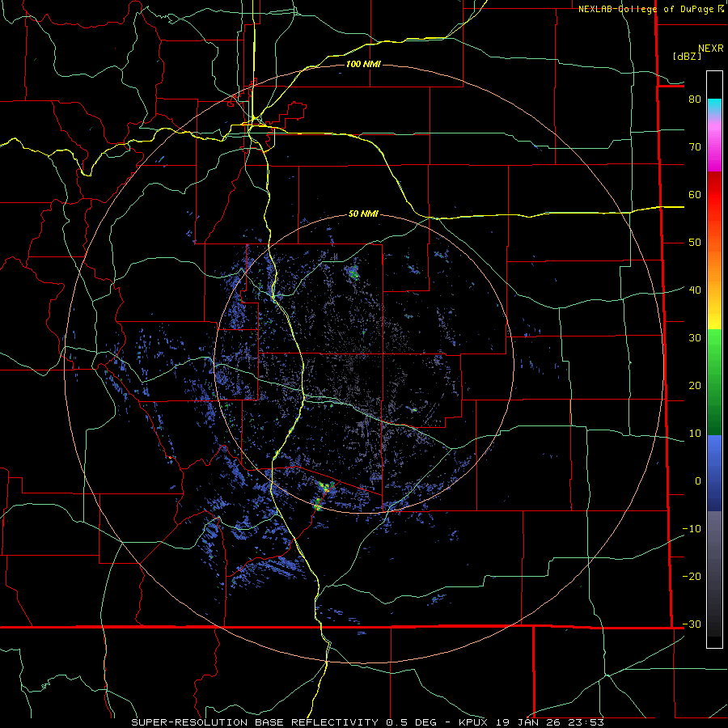
Task: Click the cyan top of the color bar
Action: tap(714, 106)
